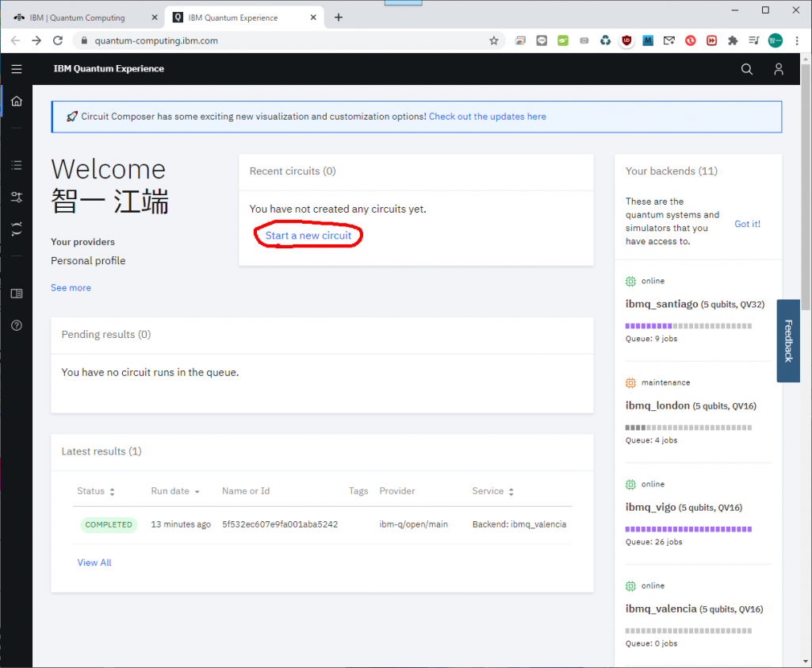Sort results by Run date
812x668 pixels.
[x=175, y=491]
